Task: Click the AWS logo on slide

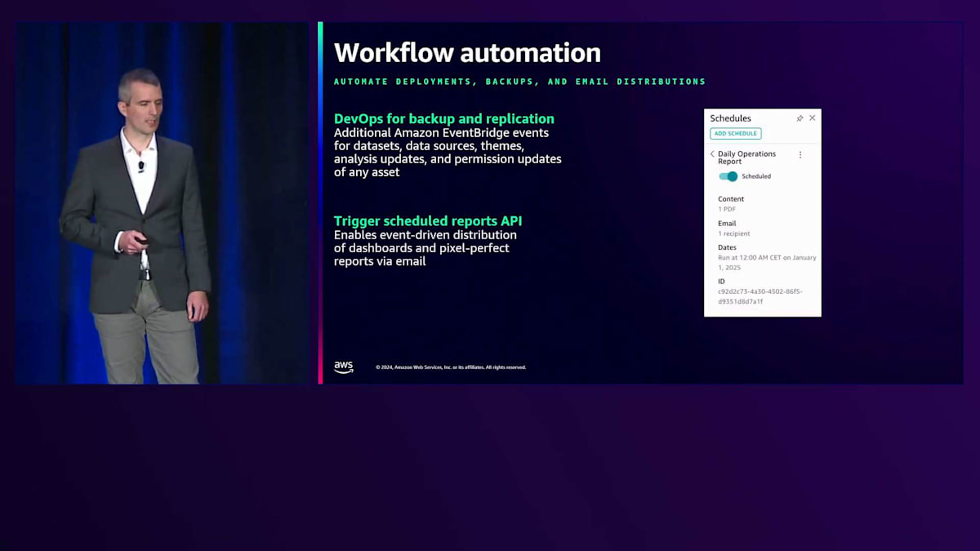Action: (344, 367)
